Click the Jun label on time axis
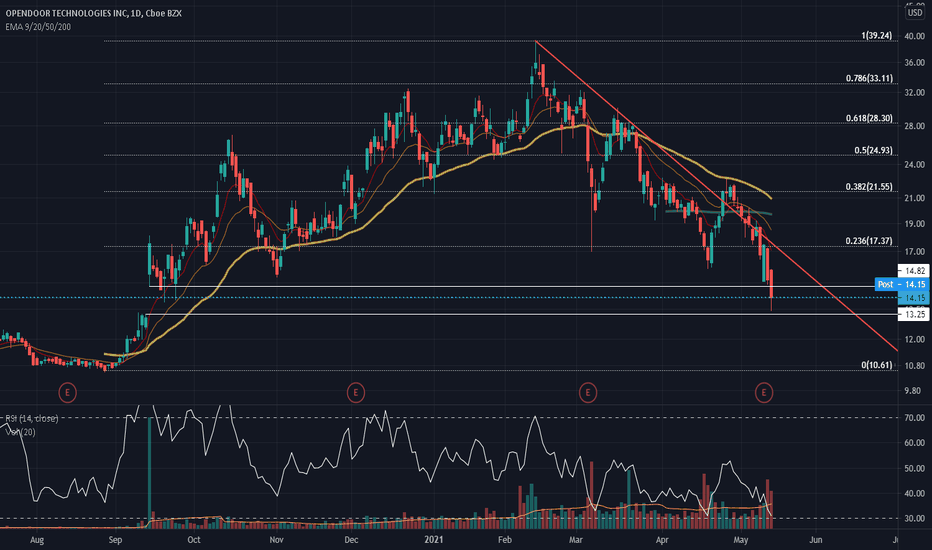932x550 pixels. [816, 540]
